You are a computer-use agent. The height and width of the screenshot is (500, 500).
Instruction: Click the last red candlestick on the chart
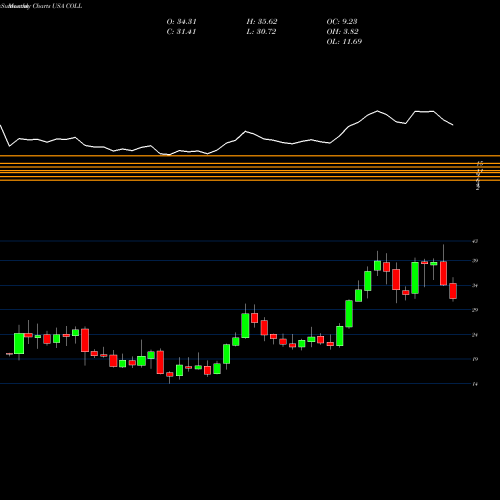coord(453,291)
